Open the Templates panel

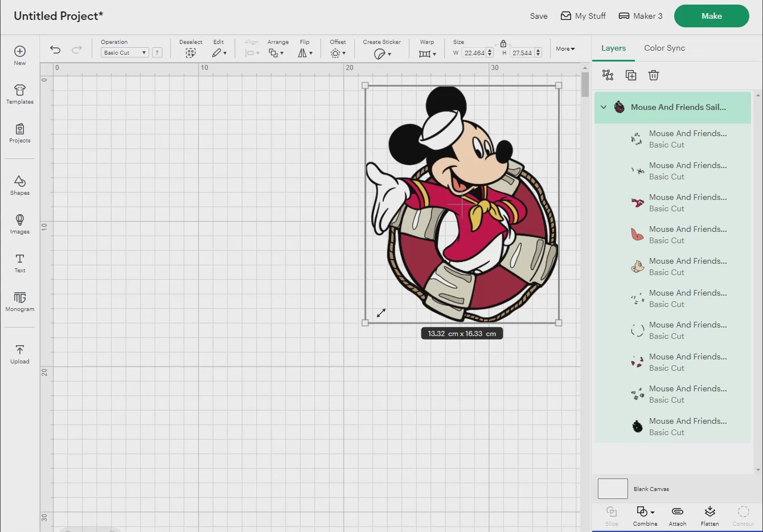click(x=20, y=94)
